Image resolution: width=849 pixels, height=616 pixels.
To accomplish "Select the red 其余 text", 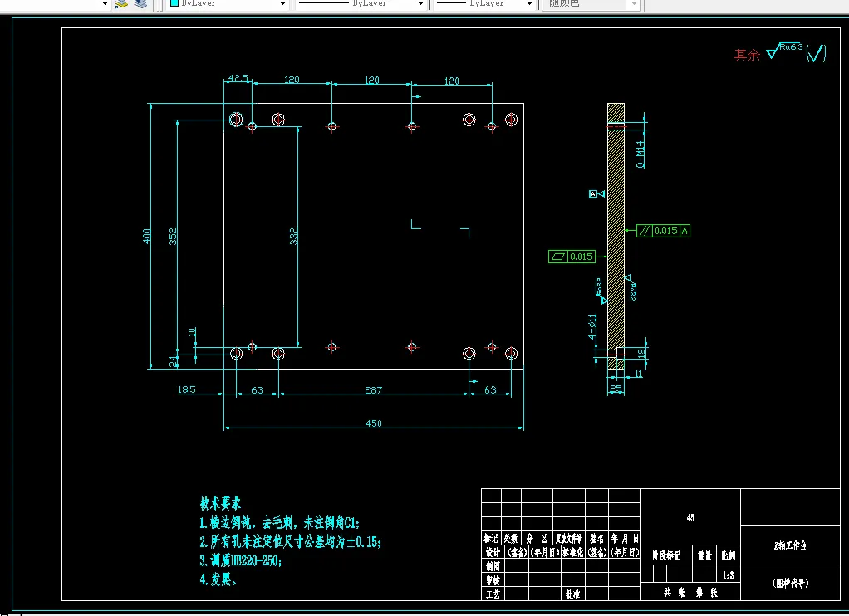I will [x=747, y=56].
